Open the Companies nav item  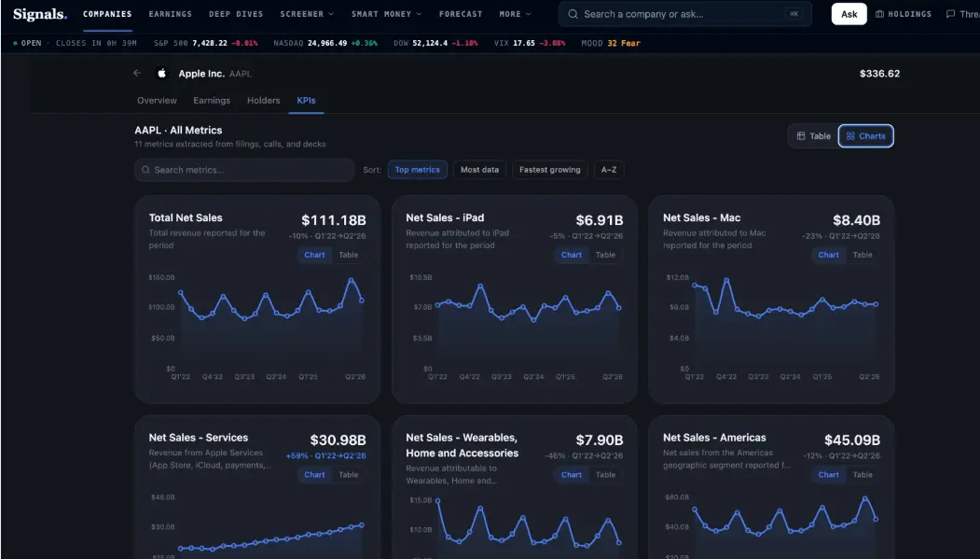pyautogui.click(x=107, y=14)
